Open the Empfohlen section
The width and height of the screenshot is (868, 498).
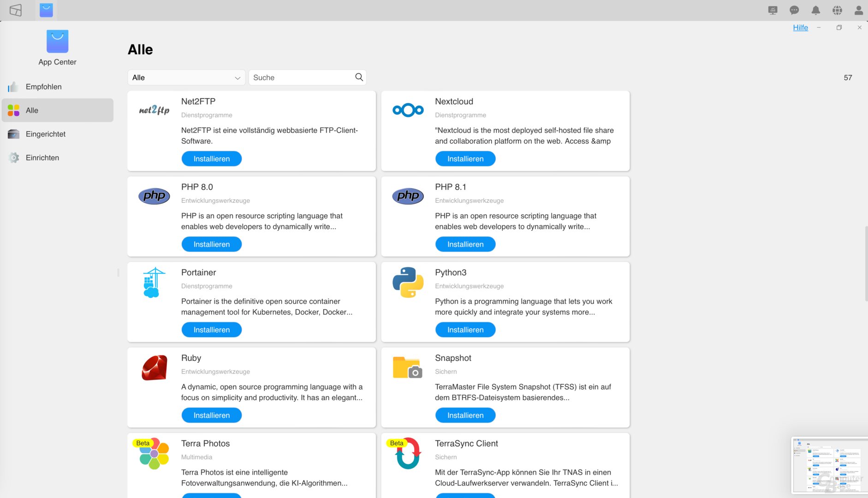pos(43,87)
